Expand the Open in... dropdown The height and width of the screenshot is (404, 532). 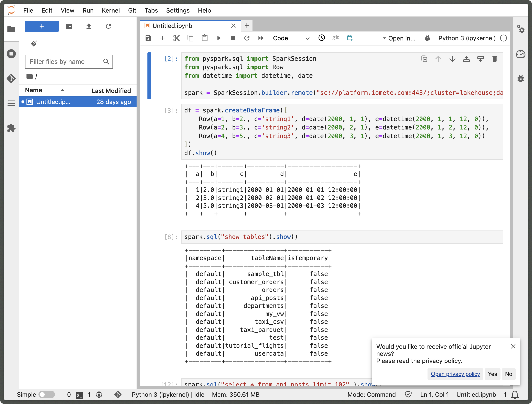coord(399,38)
